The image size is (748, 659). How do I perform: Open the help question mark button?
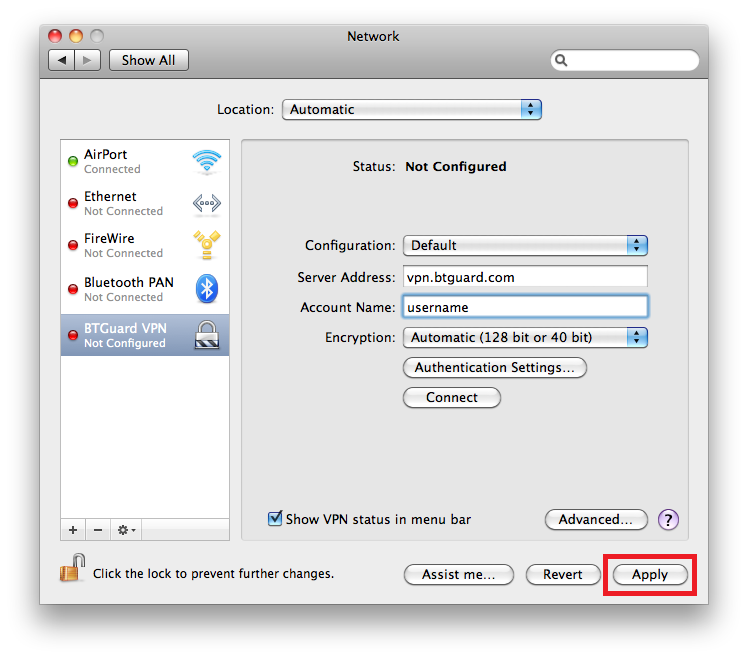tap(668, 520)
